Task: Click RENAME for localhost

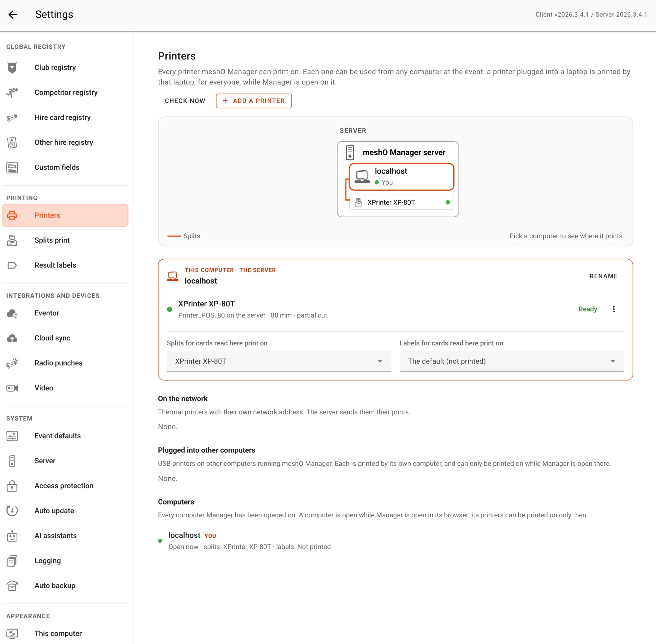Action: coord(604,276)
